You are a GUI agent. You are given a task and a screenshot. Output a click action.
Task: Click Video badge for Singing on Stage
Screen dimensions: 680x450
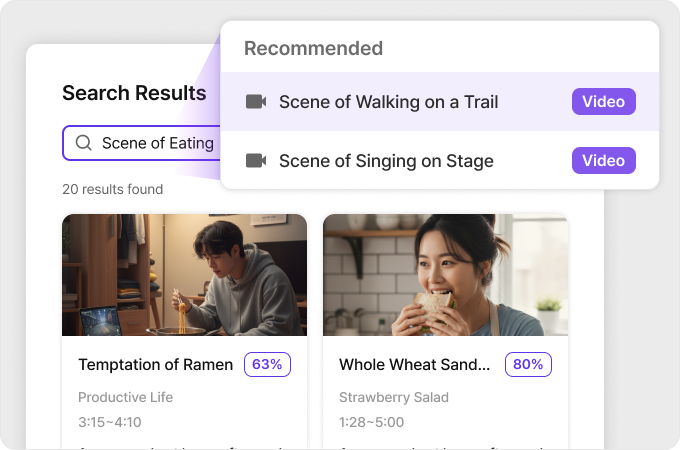click(x=603, y=161)
